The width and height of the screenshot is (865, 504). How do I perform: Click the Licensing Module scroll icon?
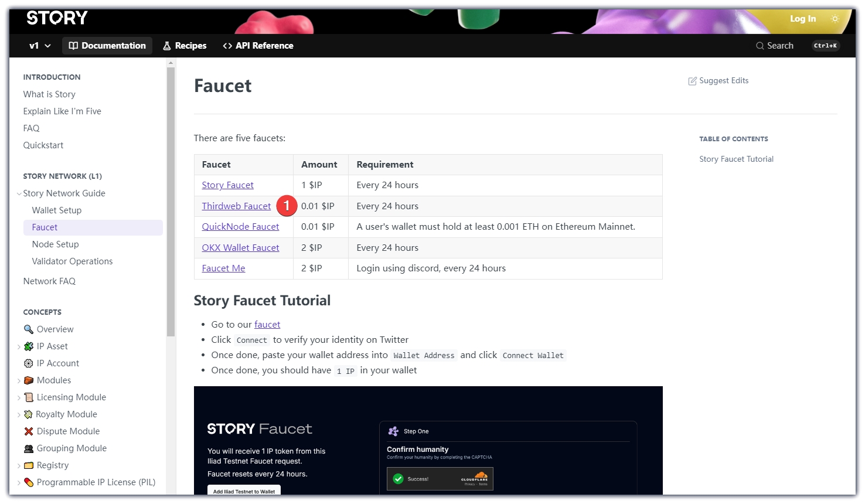[28, 397]
